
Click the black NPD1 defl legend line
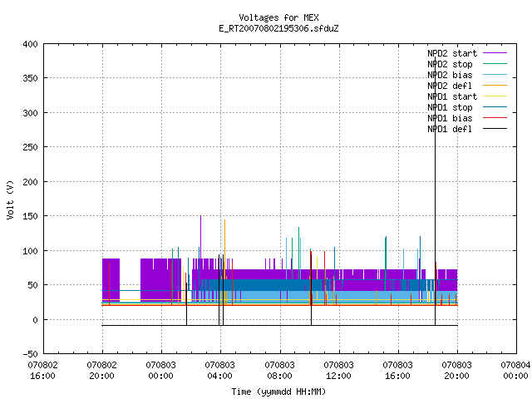[x=495, y=129]
